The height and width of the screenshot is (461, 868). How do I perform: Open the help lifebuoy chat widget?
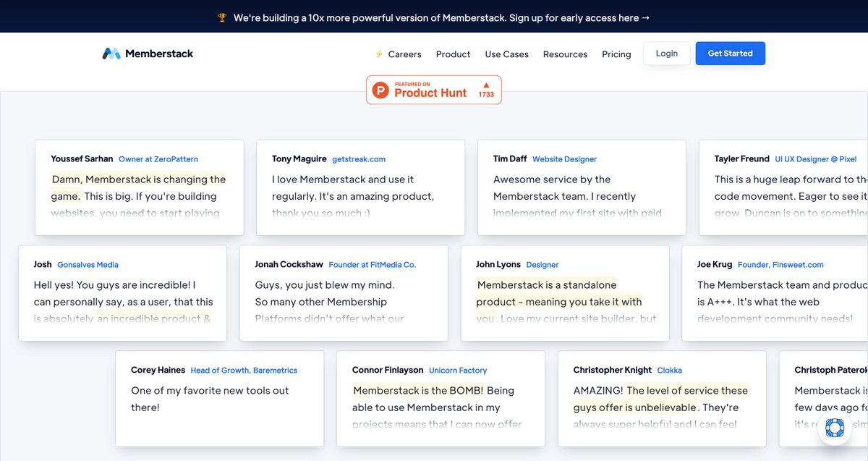(x=835, y=428)
